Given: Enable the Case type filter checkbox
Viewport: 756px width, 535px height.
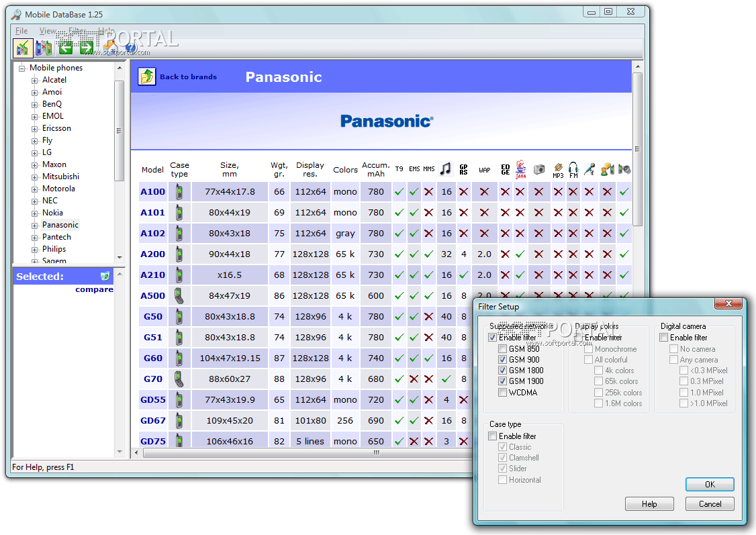Looking at the screenshot, I should tap(492, 436).
